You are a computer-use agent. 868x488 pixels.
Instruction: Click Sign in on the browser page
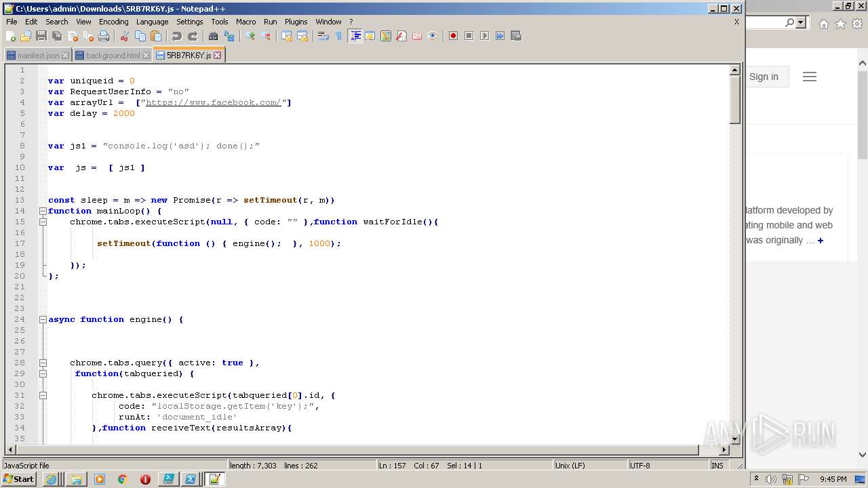coord(764,77)
